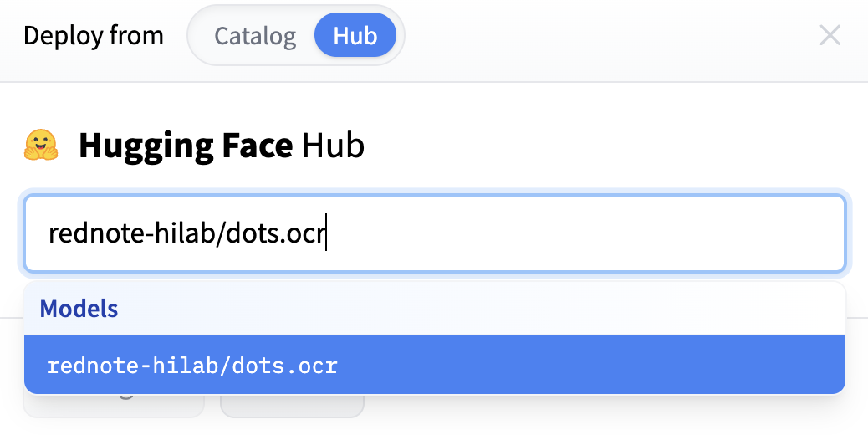This screenshot has height=435, width=868.
Task: Click the Models header in suggestions
Action: tap(79, 309)
